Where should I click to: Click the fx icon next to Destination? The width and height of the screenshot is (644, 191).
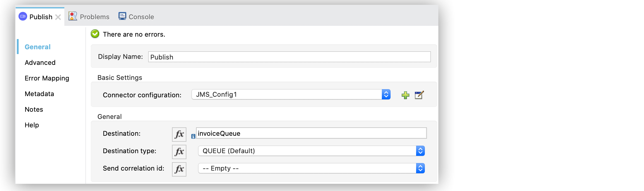coord(179,135)
